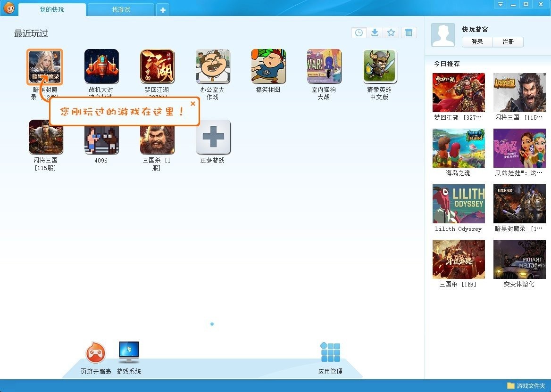
Task: Open the 游戏文件夹 folder in status bar
Action: click(x=526, y=386)
